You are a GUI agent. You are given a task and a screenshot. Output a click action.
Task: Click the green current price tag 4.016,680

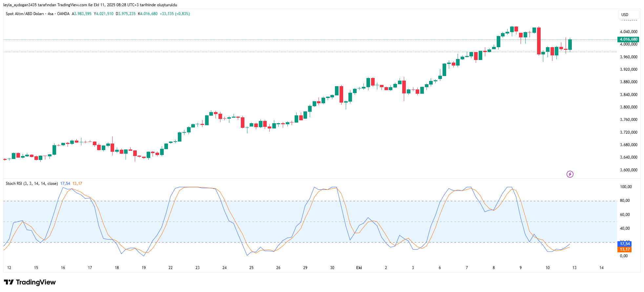(x=628, y=39)
